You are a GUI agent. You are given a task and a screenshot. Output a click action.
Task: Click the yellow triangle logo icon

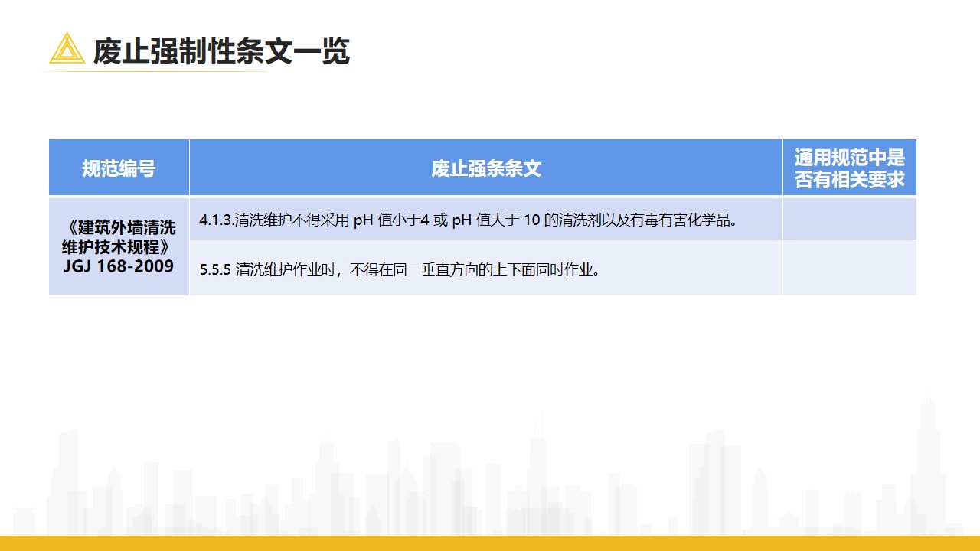click(67, 48)
